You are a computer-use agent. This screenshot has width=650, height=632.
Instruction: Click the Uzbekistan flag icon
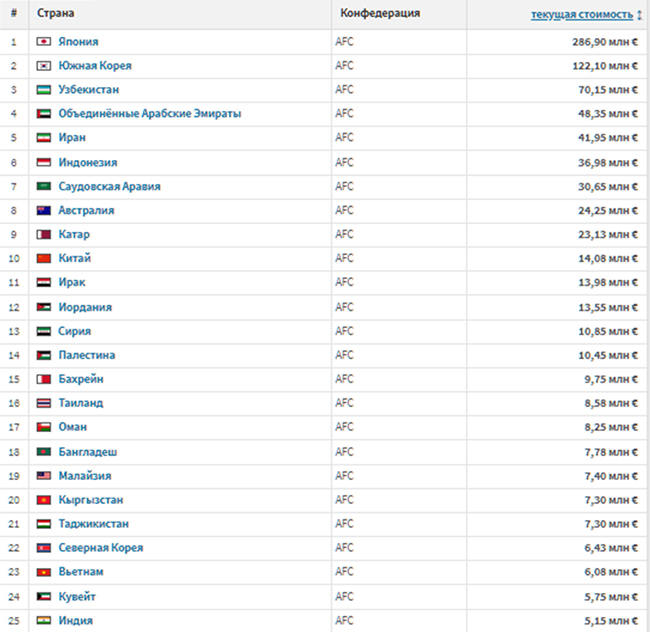pyautogui.click(x=43, y=90)
